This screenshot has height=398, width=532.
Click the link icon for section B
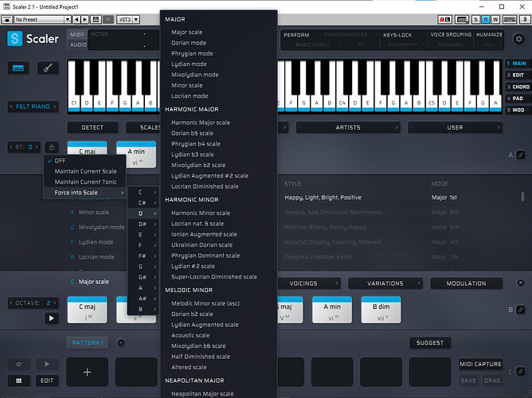coord(521,310)
